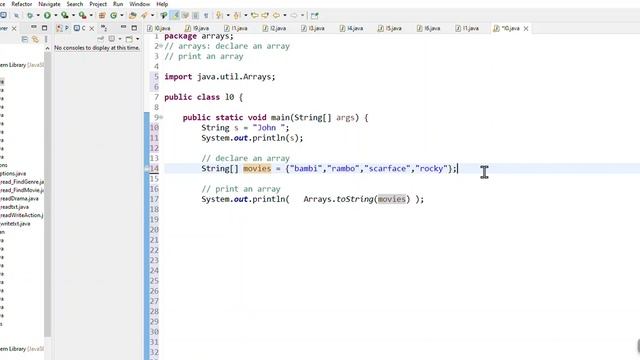Switch to the I6.java editor tab

[428, 28]
